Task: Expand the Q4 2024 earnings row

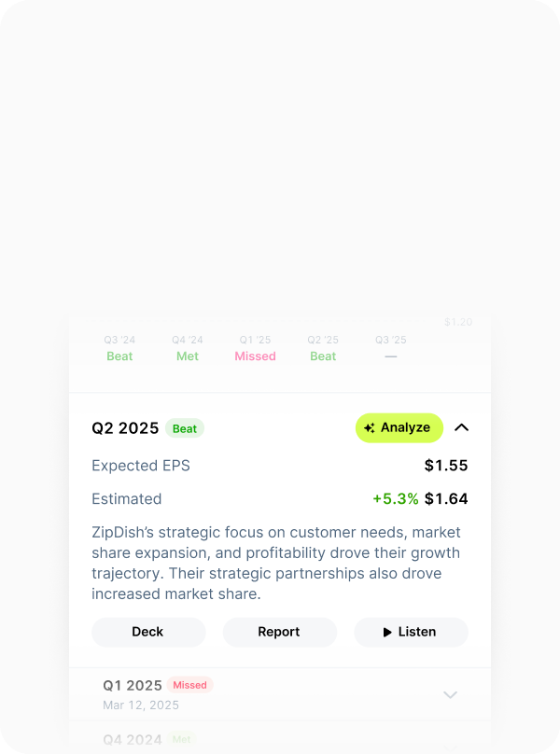Action: pyautogui.click(x=450, y=740)
